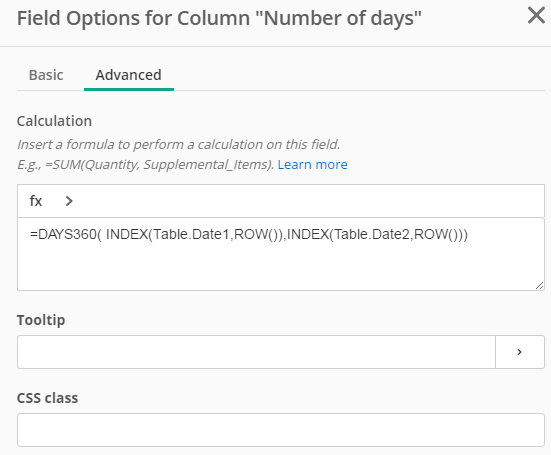Open the Learn more link

click(312, 164)
